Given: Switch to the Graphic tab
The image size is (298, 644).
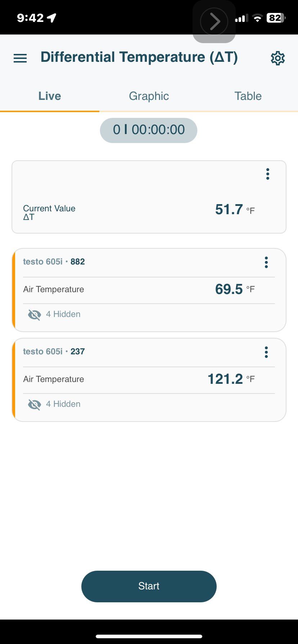Looking at the screenshot, I should [x=149, y=96].
